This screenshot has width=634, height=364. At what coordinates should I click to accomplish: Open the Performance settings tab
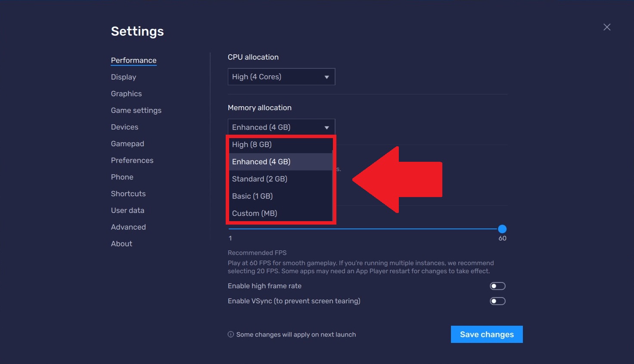click(x=134, y=60)
